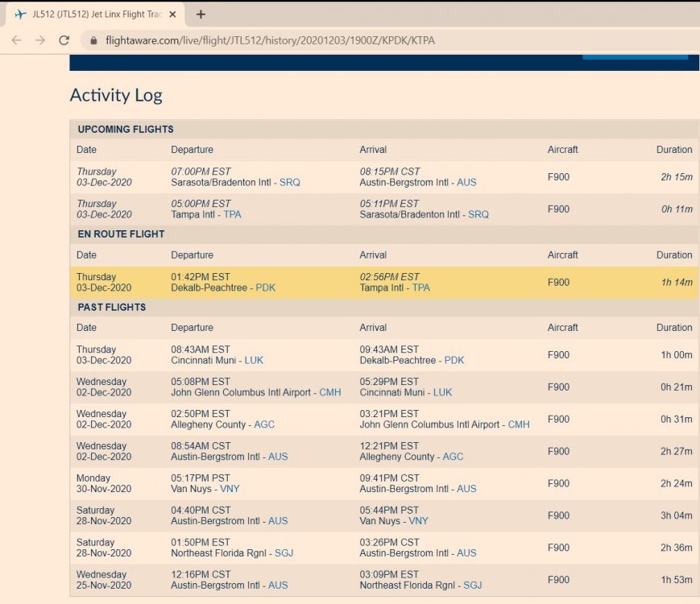Viewport: 700px width, 604px height.
Task: Open AGC link in 02:50PM departure row
Action: (x=264, y=425)
